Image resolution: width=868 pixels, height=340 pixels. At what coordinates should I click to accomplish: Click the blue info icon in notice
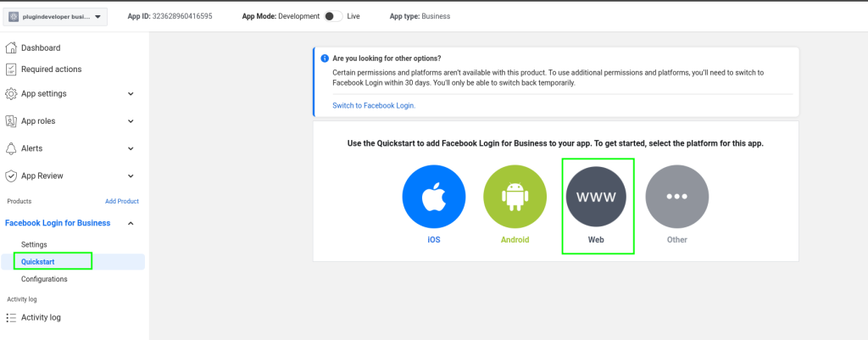[324, 59]
